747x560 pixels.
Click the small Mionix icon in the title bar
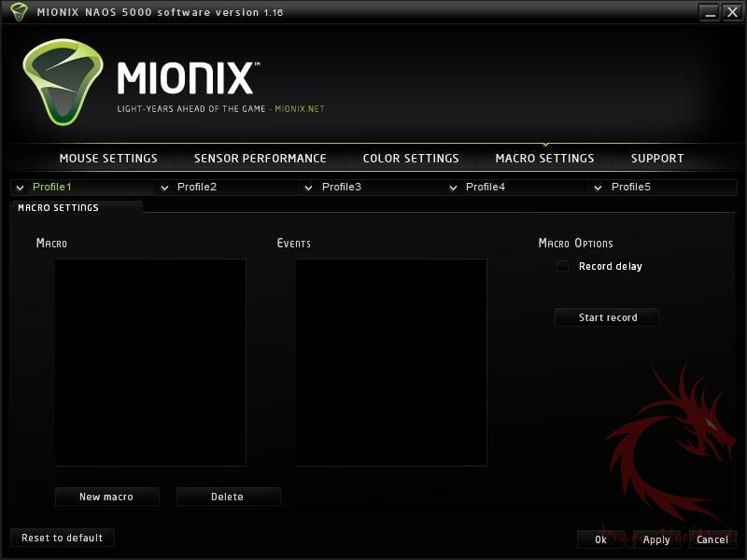19,11
